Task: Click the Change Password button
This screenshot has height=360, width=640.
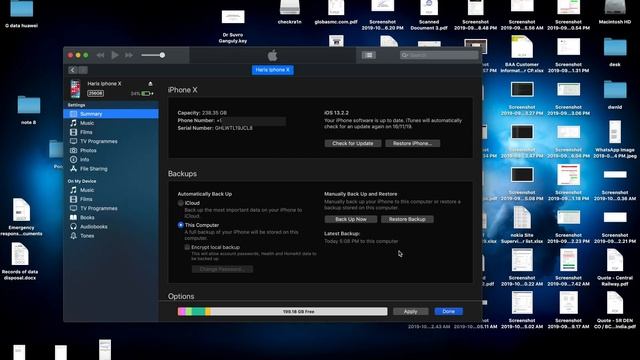Action: [x=222, y=269]
